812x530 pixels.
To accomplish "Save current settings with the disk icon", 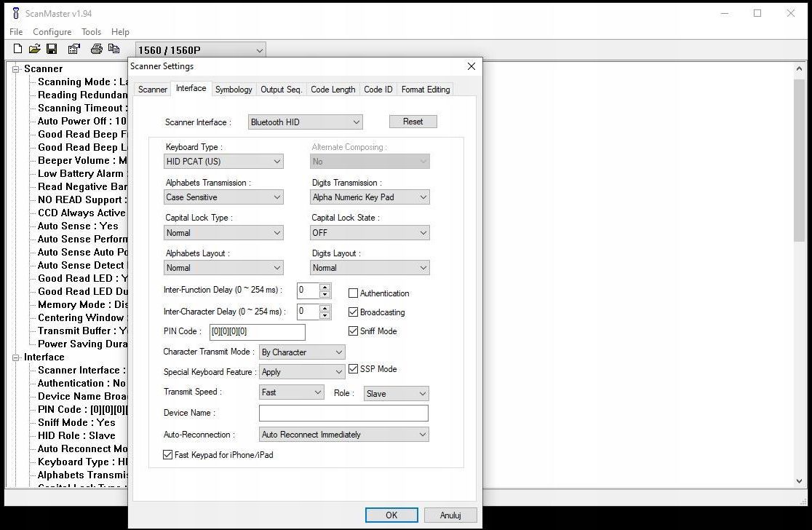I will [x=52, y=48].
